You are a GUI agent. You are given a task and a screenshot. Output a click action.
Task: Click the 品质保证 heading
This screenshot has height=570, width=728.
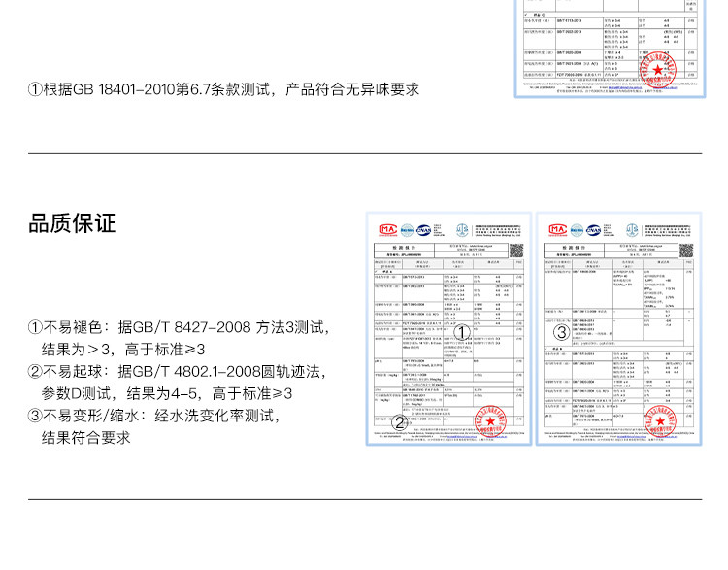72,223
